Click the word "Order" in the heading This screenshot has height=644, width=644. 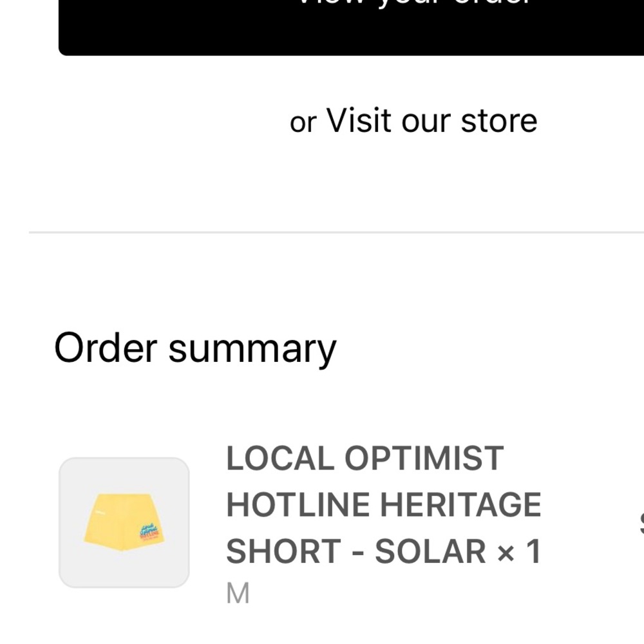tap(106, 348)
